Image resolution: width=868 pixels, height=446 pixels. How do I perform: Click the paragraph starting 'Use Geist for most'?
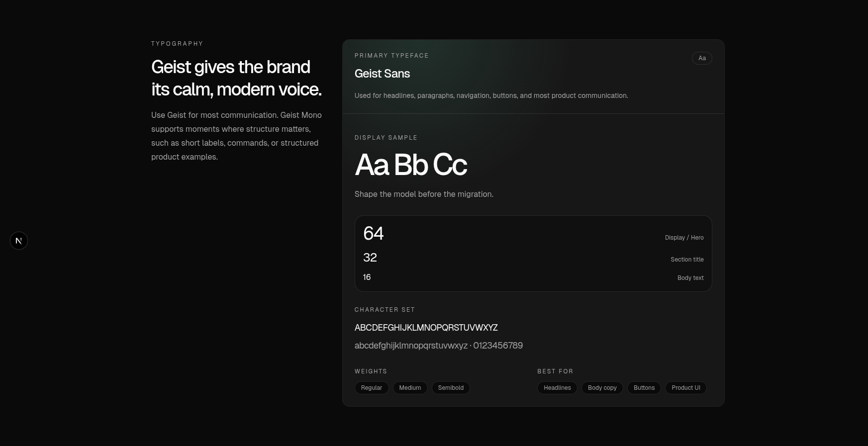pyautogui.click(x=237, y=136)
